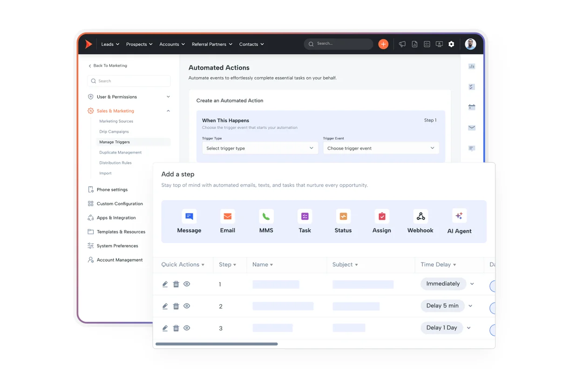The width and height of the screenshot is (588, 392).
Task: Open Templates & Resources in sidebar
Action: pyautogui.click(x=116, y=231)
